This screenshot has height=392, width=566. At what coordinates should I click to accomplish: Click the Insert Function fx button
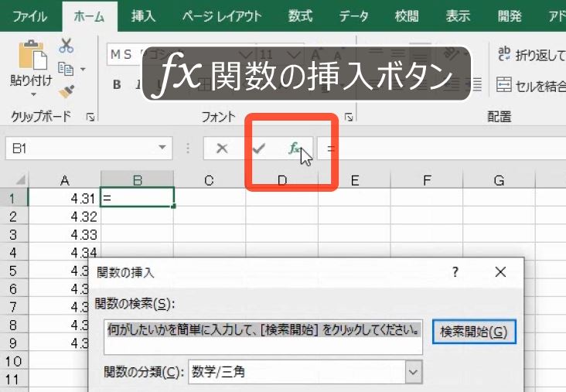pos(294,148)
